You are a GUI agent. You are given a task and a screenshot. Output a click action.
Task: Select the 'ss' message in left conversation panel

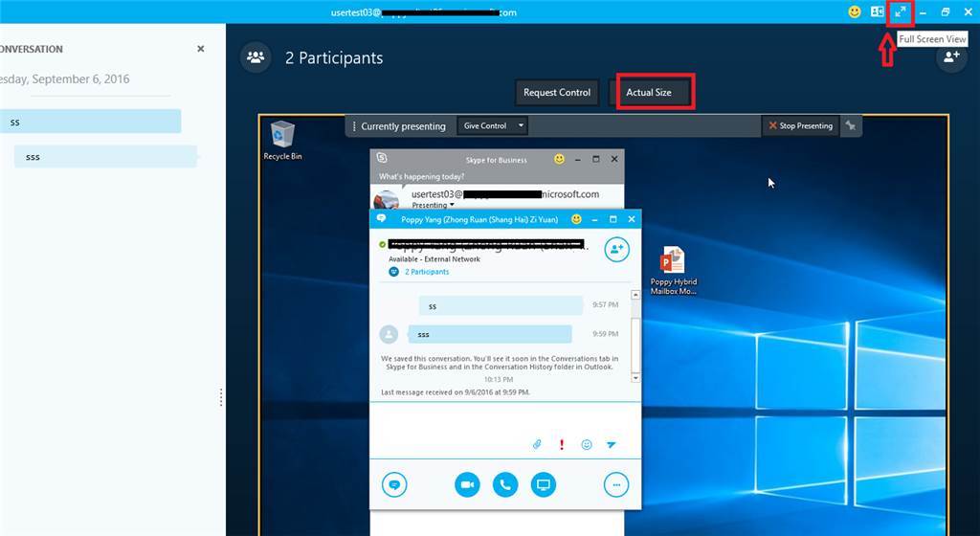point(91,122)
